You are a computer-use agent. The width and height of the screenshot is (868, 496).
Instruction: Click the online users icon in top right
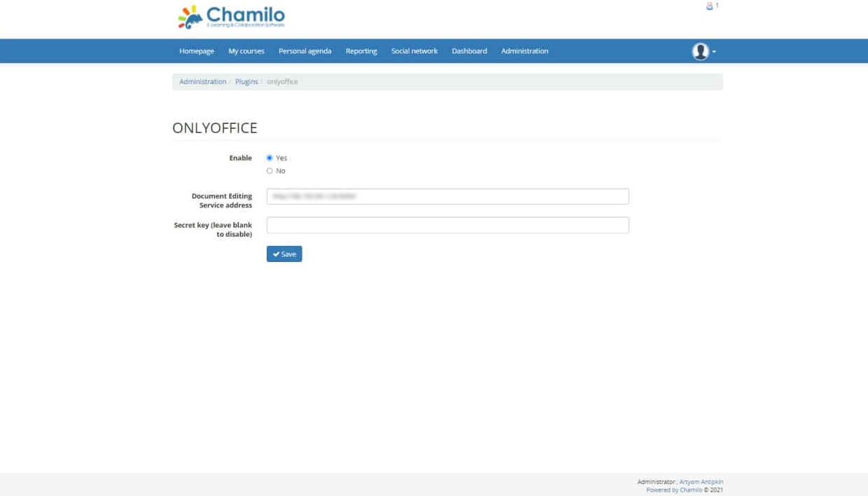[x=710, y=5]
